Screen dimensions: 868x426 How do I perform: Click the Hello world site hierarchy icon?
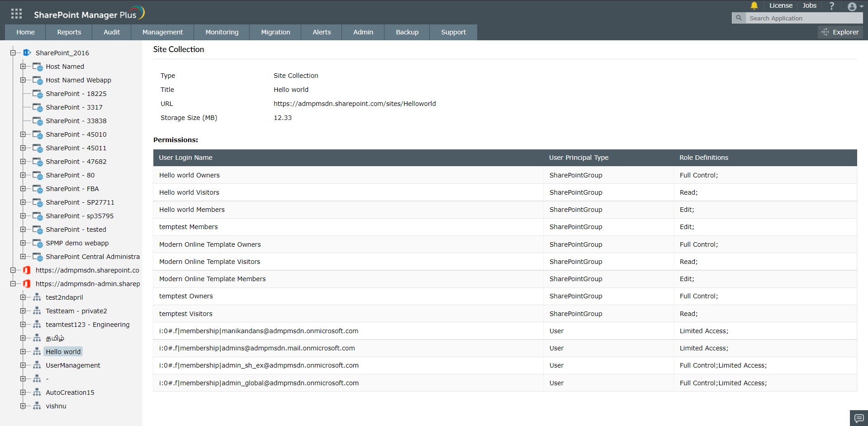tap(37, 352)
